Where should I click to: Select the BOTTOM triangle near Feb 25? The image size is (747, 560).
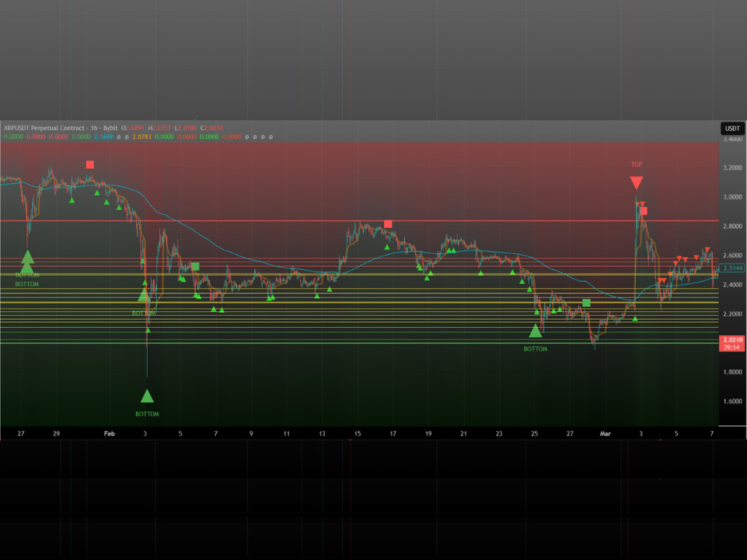pyautogui.click(x=536, y=331)
